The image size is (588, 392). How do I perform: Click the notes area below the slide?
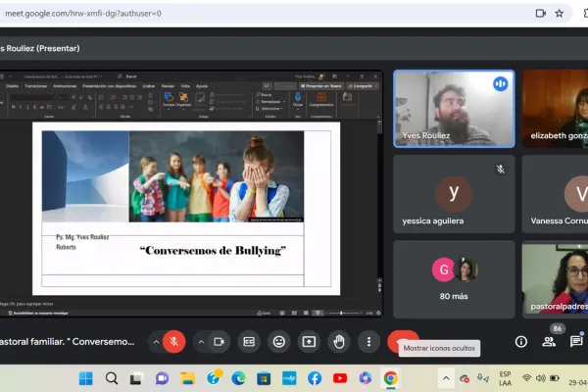pyautogui.click(x=187, y=304)
